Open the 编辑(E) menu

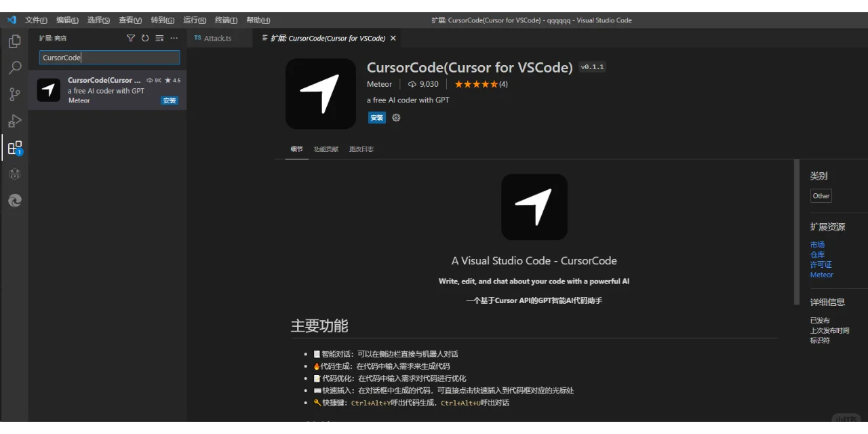pyautogui.click(x=67, y=20)
